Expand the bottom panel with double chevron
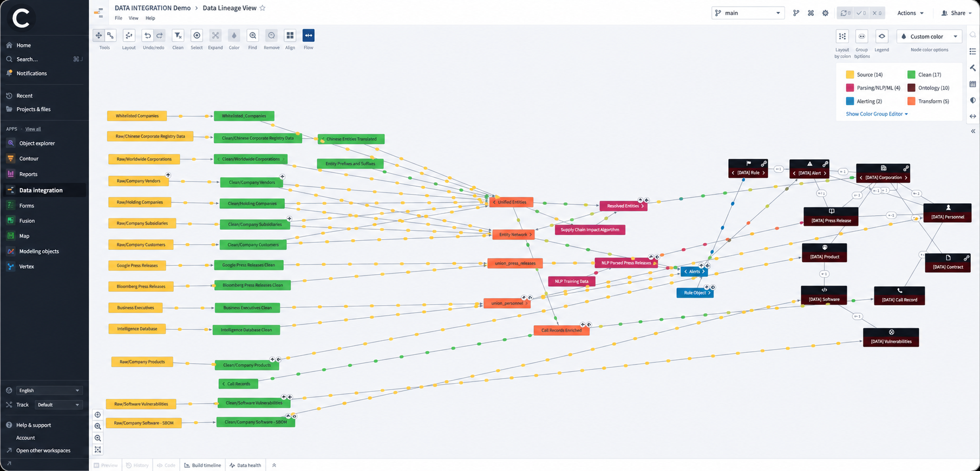Screen dimensions: 980x471 (274, 465)
